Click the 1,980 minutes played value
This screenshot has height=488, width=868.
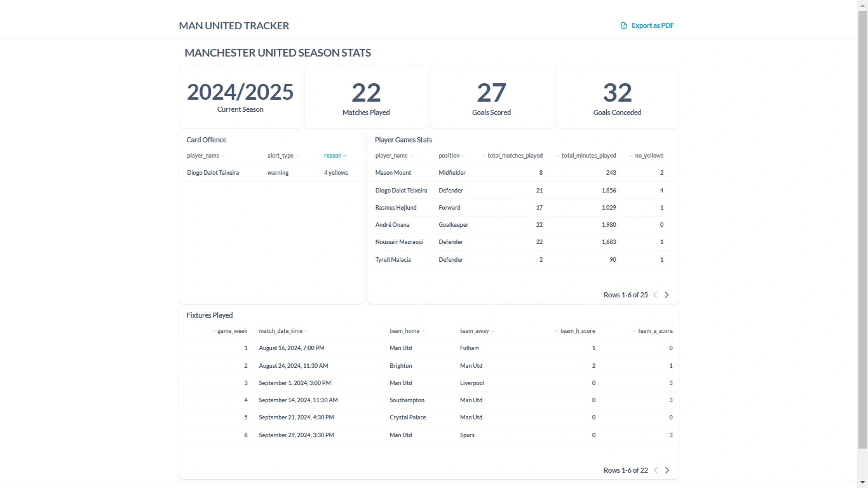[609, 225]
